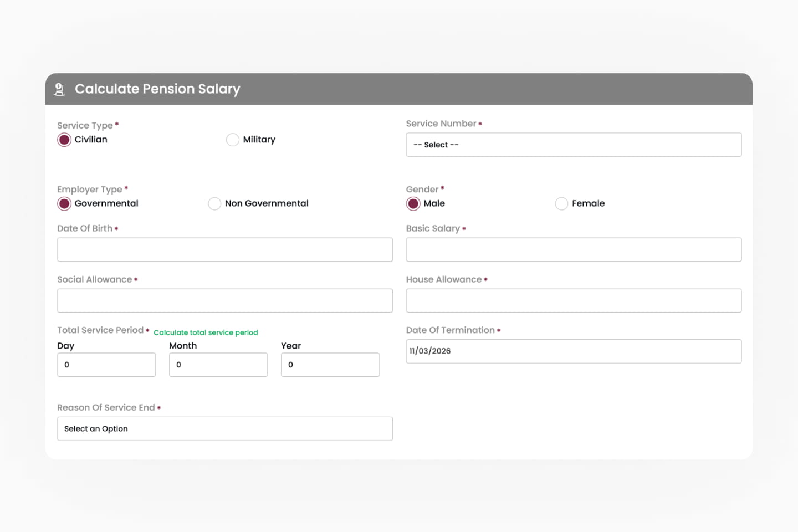Click the House Allowance input box
Viewport: 798px width, 532px height.
574,301
